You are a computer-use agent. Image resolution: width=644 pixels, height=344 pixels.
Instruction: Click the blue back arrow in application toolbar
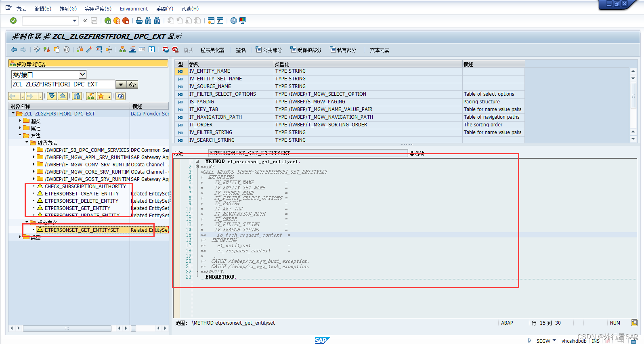[x=14, y=50]
